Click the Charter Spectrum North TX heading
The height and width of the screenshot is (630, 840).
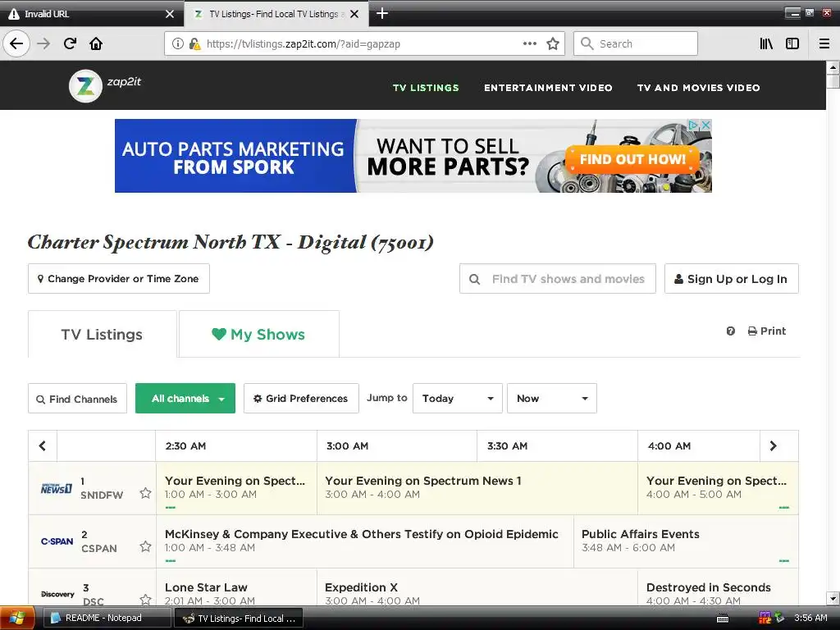coord(231,242)
